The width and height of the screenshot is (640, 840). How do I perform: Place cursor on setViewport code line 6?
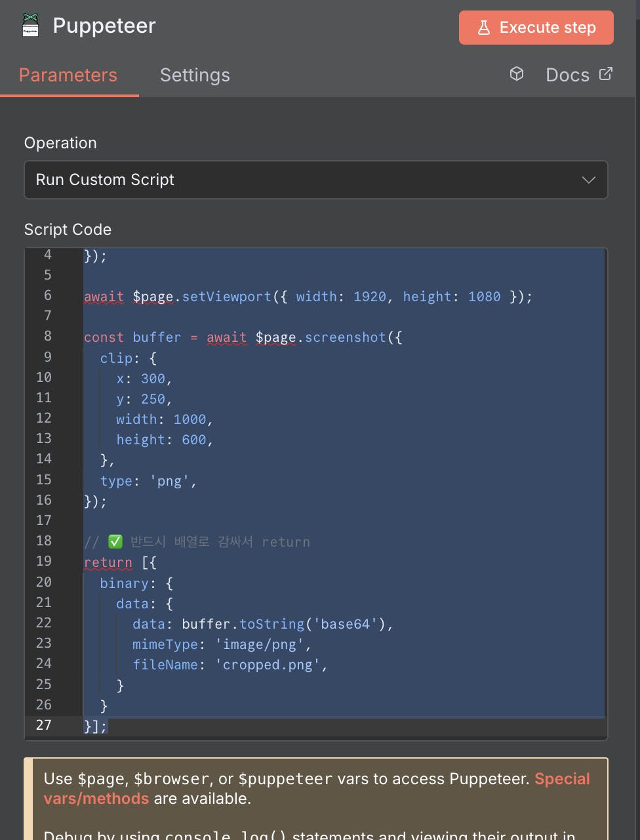click(x=308, y=297)
